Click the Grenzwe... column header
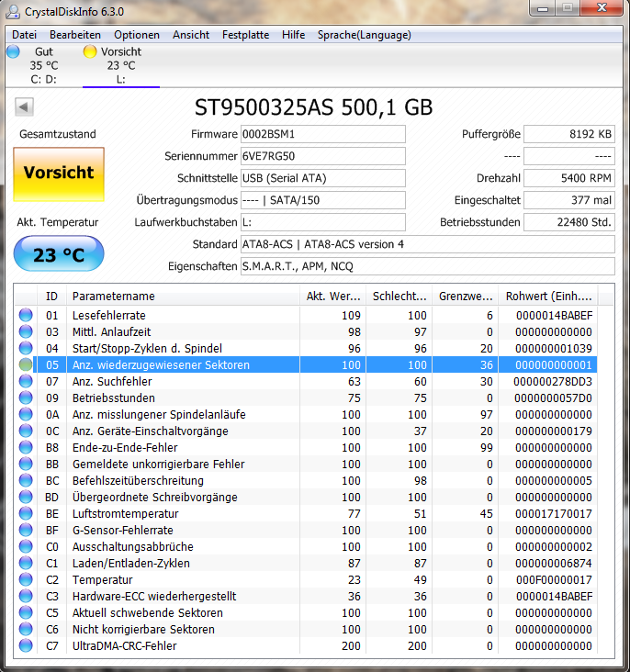Image resolution: width=630 pixels, height=672 pixels. click(466, 297)
